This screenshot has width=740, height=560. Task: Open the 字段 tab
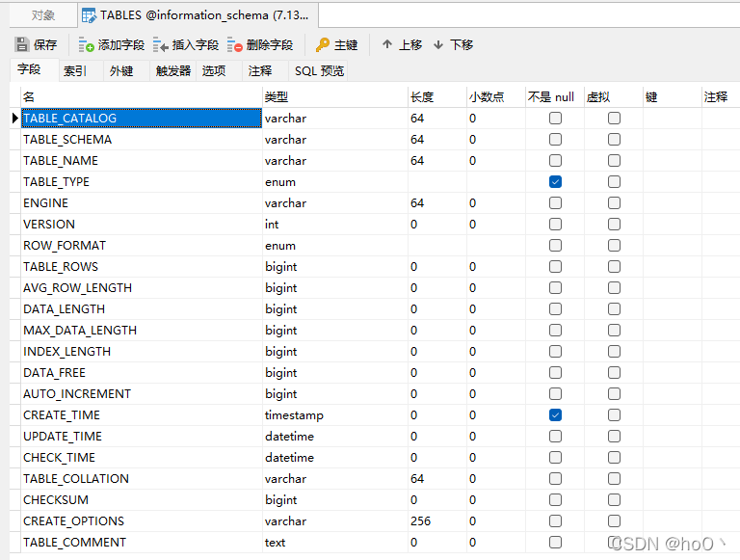point(34,70)
